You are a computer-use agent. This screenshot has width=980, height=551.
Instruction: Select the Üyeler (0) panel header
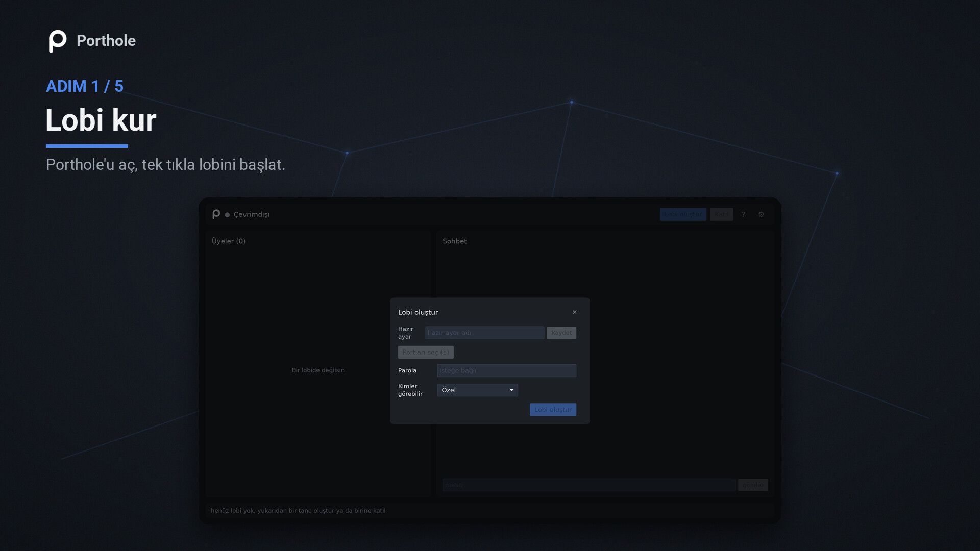(229, 241)
